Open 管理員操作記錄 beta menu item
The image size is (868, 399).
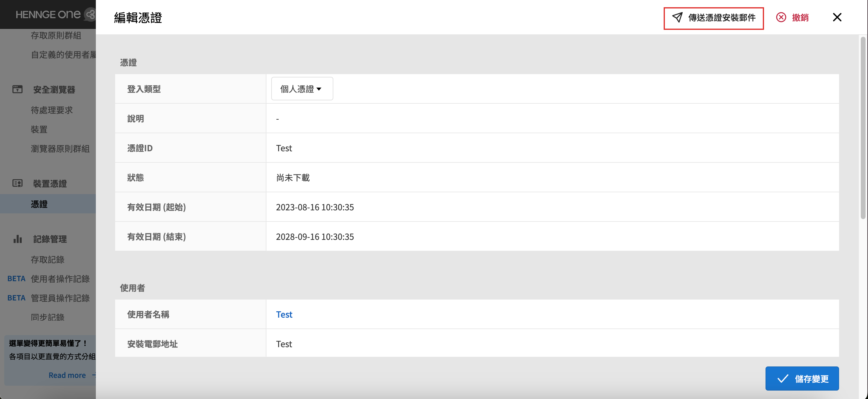[x=60, y=298]
